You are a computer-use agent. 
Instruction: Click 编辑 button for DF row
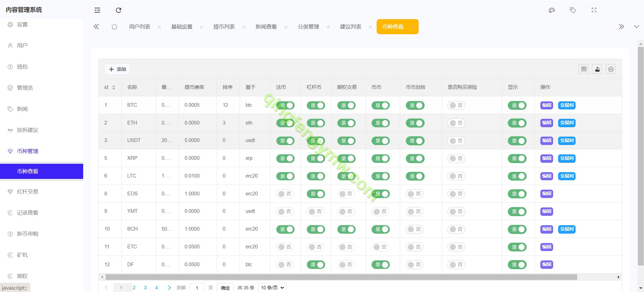(x=547, y=264)
